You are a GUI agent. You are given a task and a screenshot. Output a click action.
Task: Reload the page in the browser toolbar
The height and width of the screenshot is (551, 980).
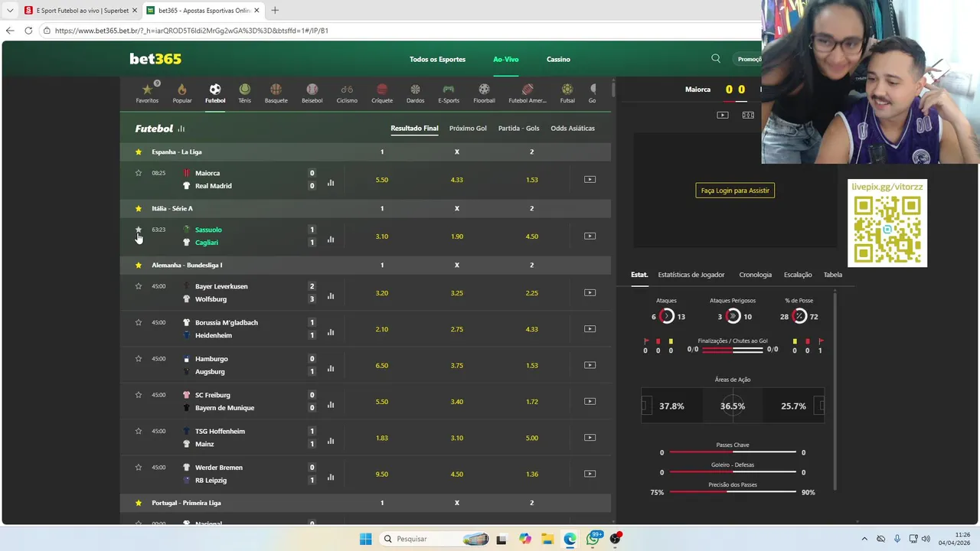coord(28,31)
